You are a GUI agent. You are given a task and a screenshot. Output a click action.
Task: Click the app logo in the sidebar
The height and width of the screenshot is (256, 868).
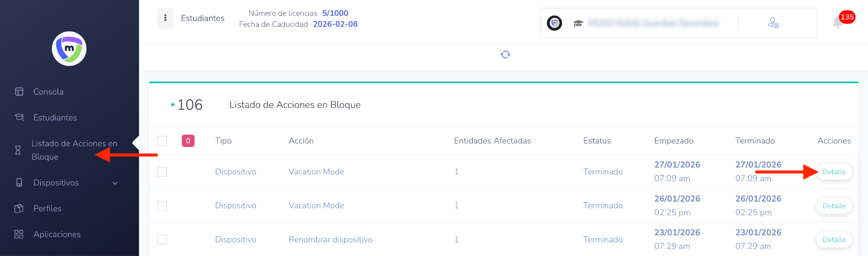coord(69,48)
